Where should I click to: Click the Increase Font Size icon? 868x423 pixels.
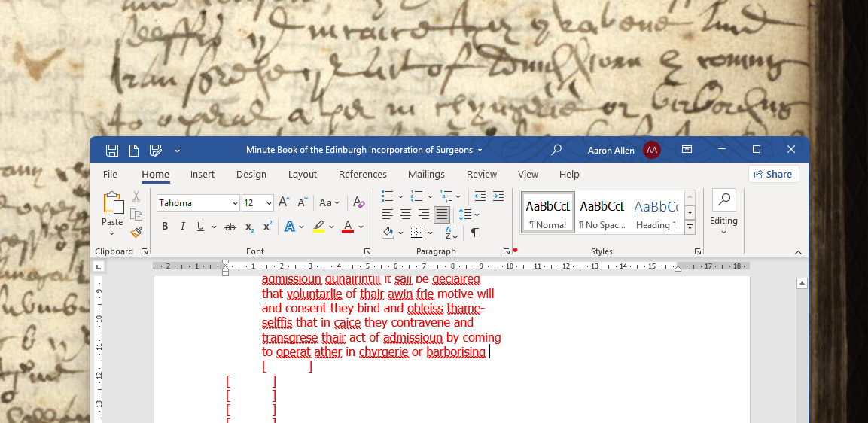pos(284,202)
